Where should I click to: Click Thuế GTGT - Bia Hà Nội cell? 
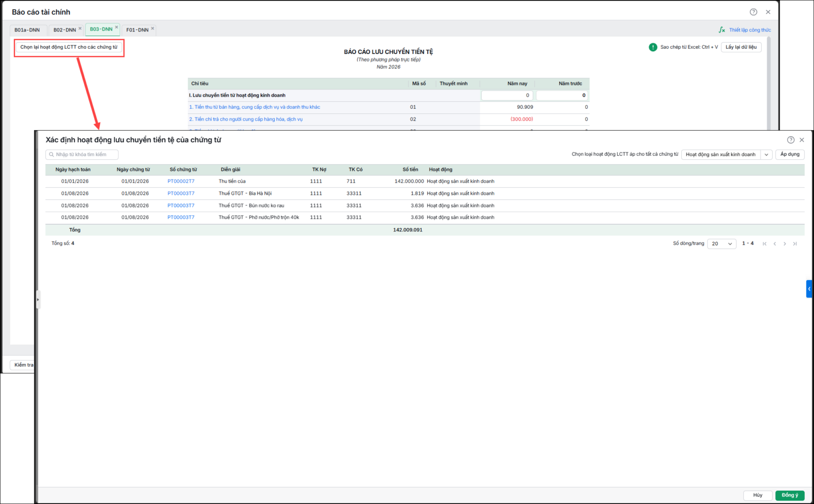point(245,194)
